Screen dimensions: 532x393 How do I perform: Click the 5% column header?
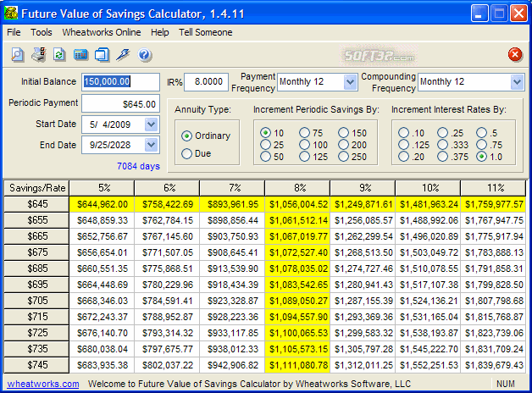pos(102,188)
